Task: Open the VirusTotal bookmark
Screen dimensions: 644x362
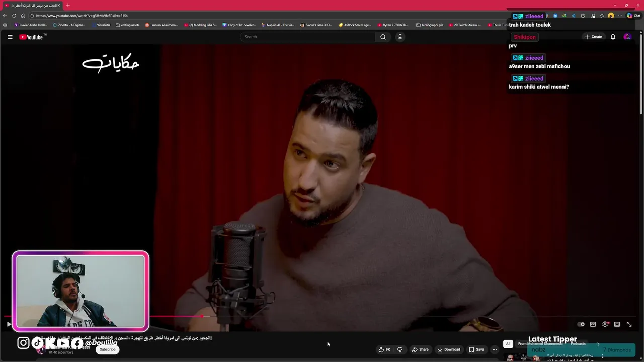Action: pyautogui.click(x=101, y=25)
